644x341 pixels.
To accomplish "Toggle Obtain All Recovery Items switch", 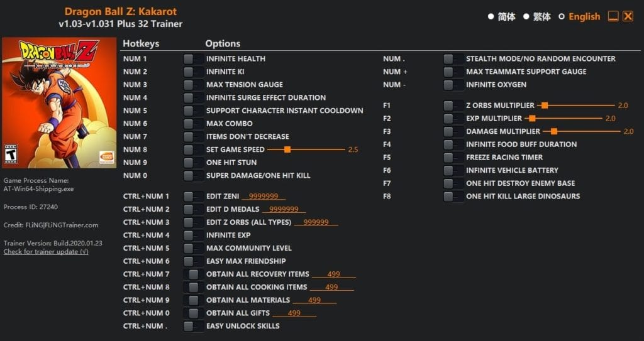I will [193, 274].
